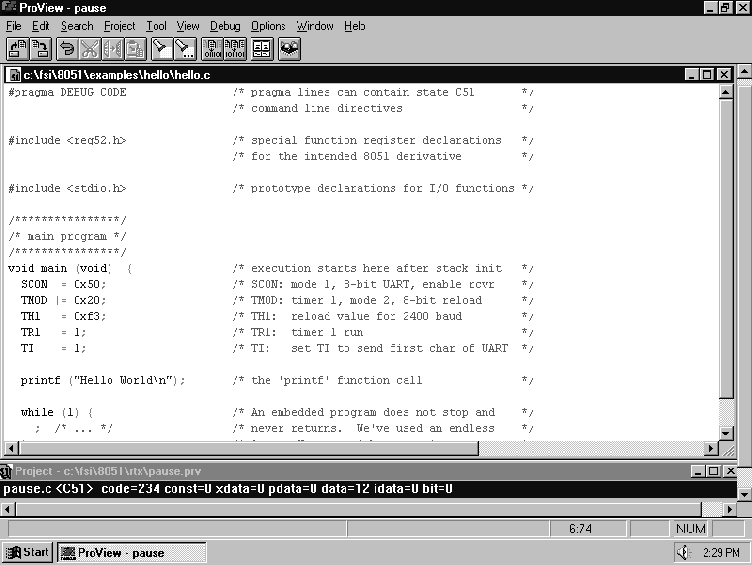Open ProView application system menu icon

9,8
